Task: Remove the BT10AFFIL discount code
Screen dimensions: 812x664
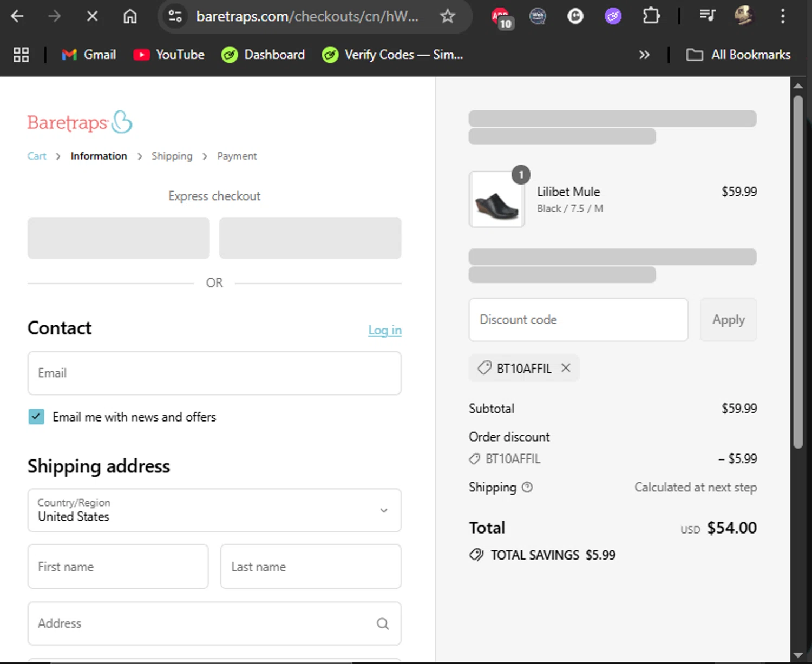Action: [x=566, y=368]
